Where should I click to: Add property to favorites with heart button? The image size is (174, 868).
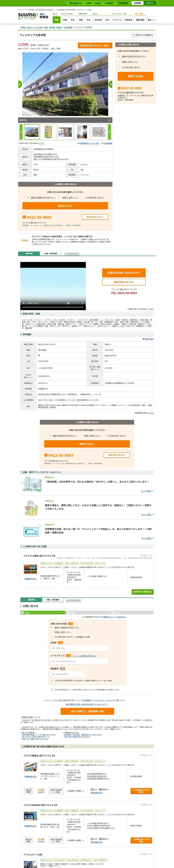pyautogui.click(x=143, y=35)
